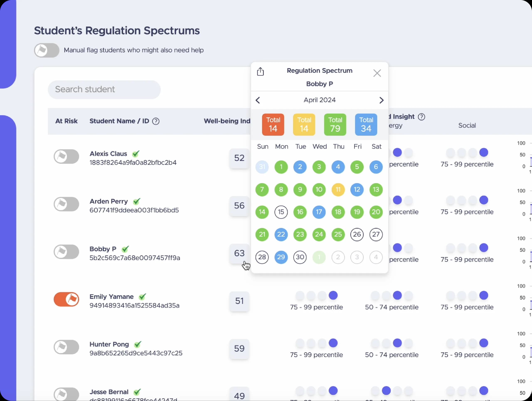Click green checkmark next to Jesse Bernal
532x401 pixels.
(137, 392)
